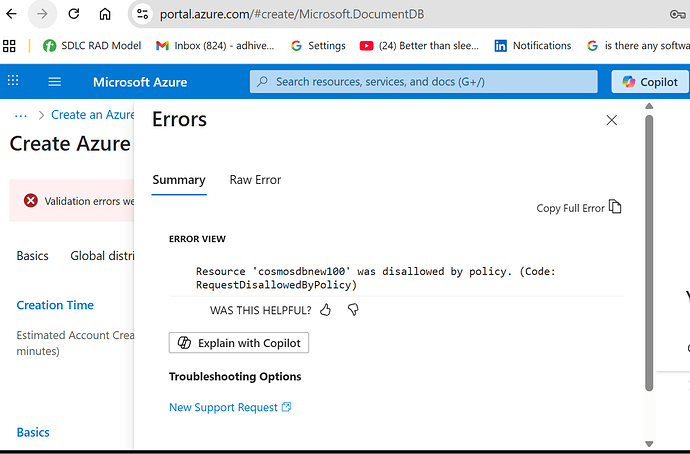The width and height of the screenshot is (690, 454).
Task: Expand the breadcrumb ellipsis menu
Action: click(21, 116)
